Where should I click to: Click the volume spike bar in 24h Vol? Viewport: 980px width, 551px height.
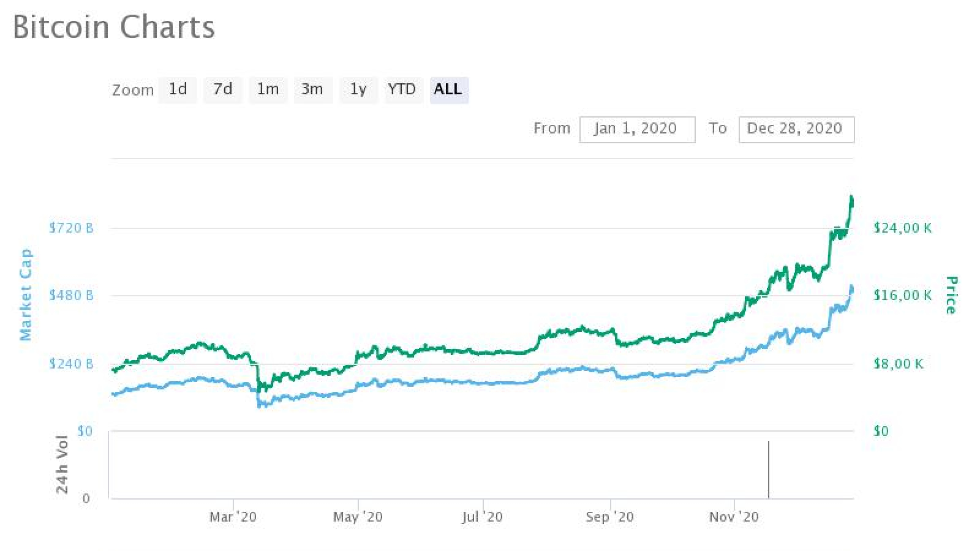click(x=768, y=469)
